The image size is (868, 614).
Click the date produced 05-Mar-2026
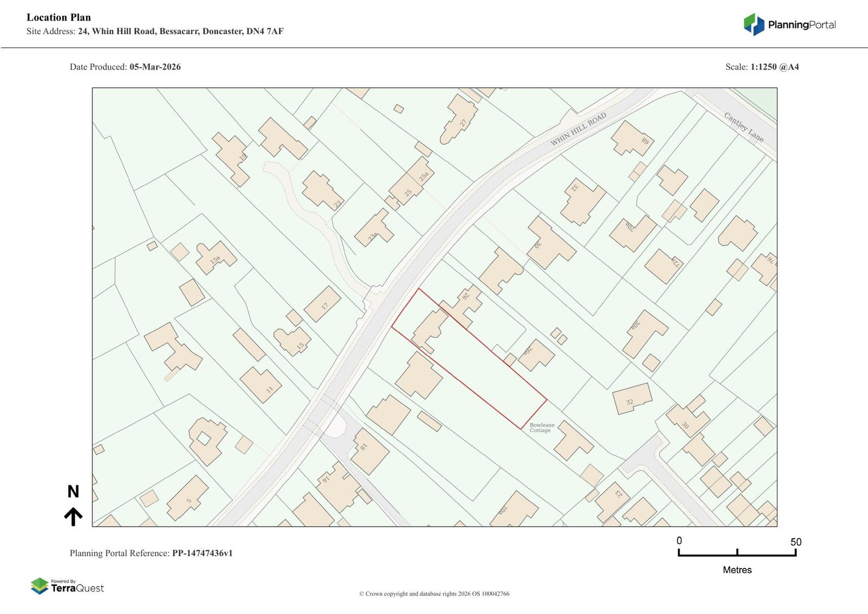(155, 67)
